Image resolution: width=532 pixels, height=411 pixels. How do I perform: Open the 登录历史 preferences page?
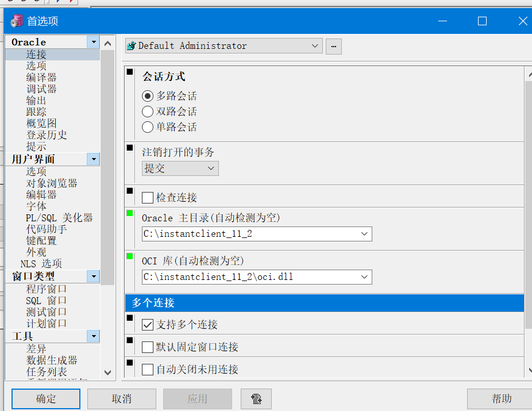click(47, 135)
